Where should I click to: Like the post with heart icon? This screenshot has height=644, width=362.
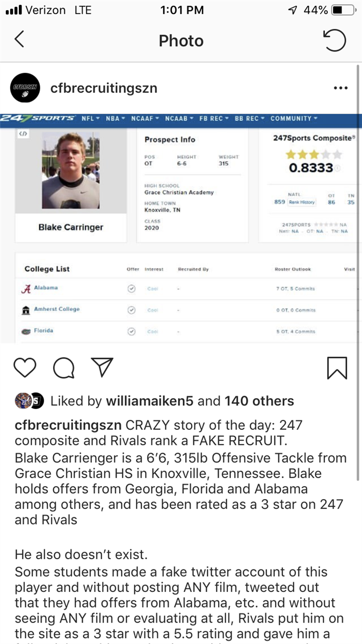click(x=25, y=368)
